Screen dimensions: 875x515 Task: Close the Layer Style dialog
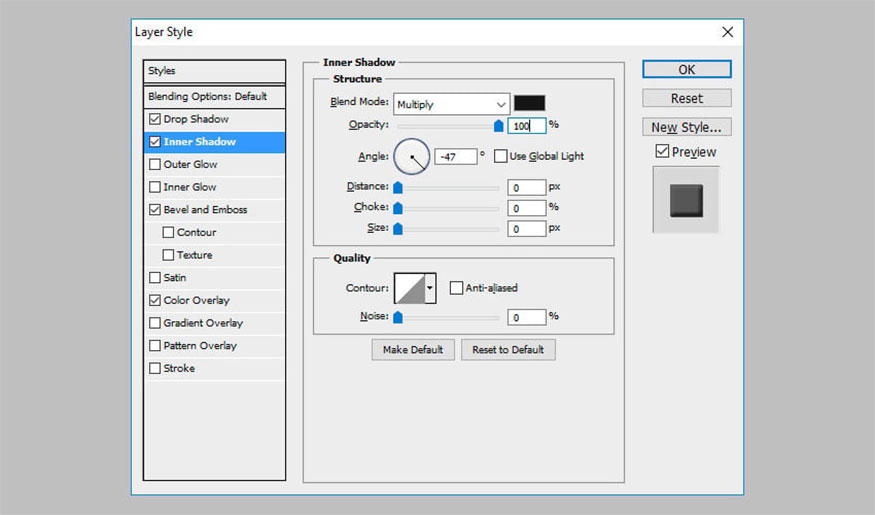point(727,32)
